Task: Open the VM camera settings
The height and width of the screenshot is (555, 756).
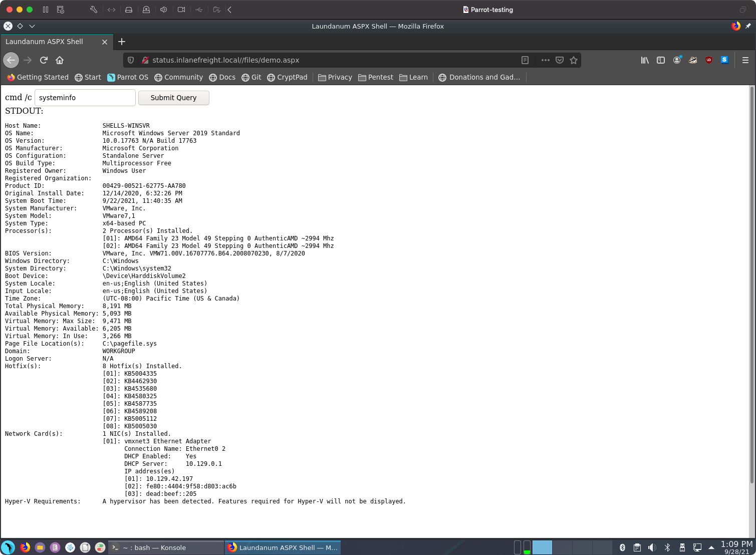Action: pos(181,10)
